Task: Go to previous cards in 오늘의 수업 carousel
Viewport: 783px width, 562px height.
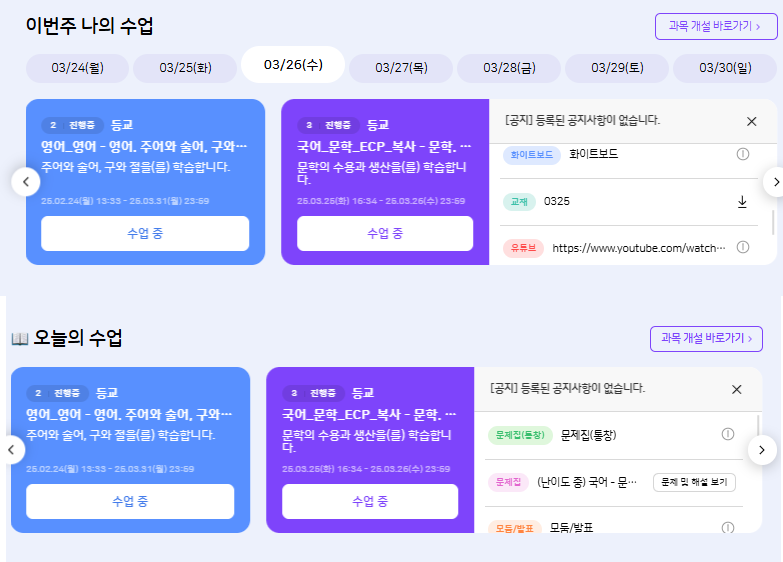Action: click(10, 450)
